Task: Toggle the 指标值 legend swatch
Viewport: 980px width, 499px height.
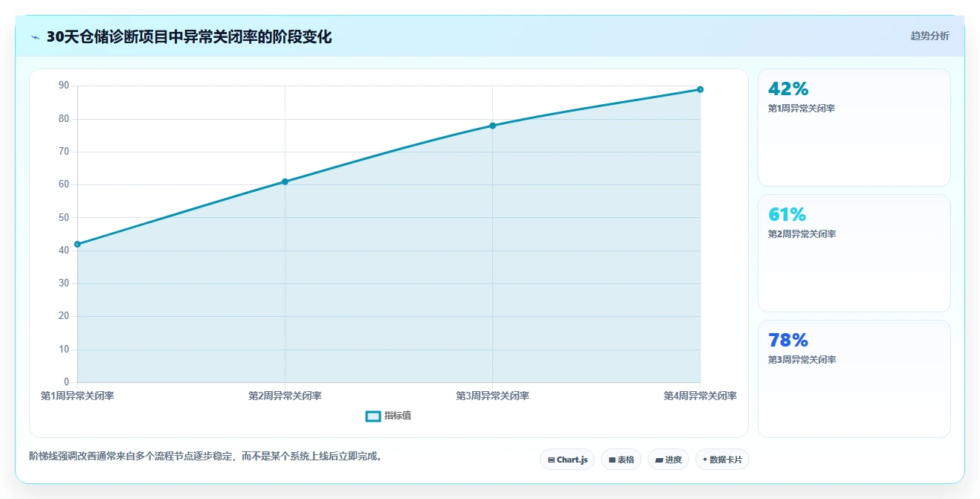Action: [373, 416]
